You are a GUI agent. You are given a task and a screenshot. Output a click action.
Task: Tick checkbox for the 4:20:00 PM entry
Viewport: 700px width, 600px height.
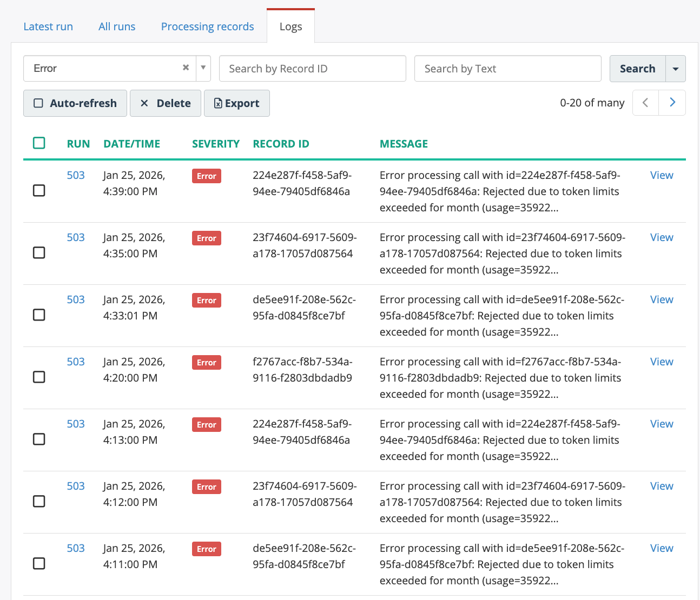point(39,377)
